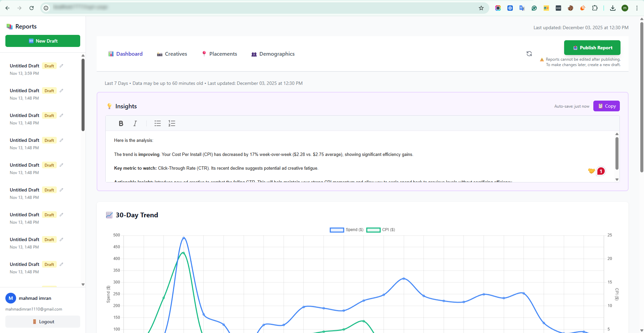The image size is (644, 333).
Task: Insert a numbered list in Insights
Action: coord(172,123)
